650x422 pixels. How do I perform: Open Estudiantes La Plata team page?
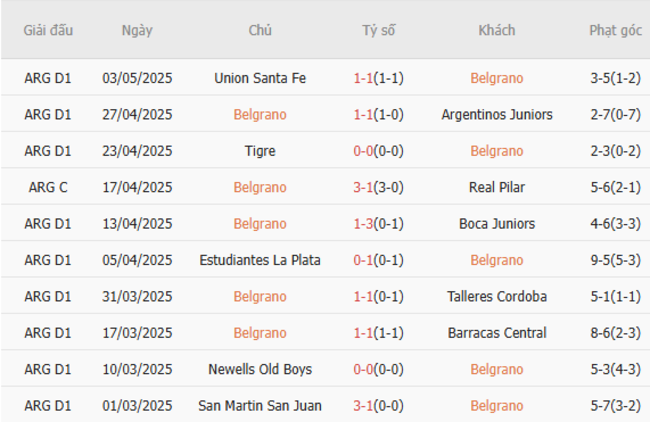[260, 260]
